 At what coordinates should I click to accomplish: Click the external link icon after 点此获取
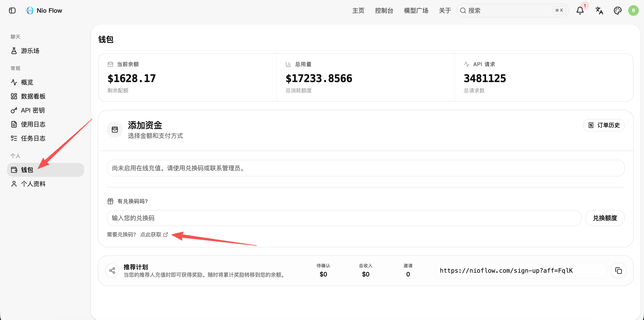coord(166,235)
